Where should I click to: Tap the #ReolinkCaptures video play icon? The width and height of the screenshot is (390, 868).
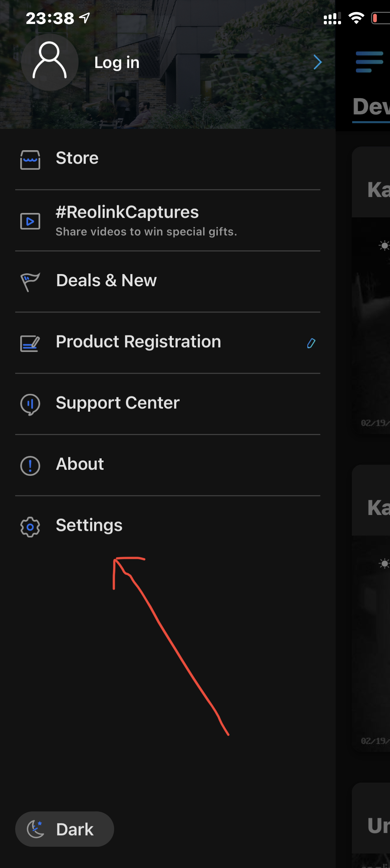pyautogui.click(x=30, y=221)
